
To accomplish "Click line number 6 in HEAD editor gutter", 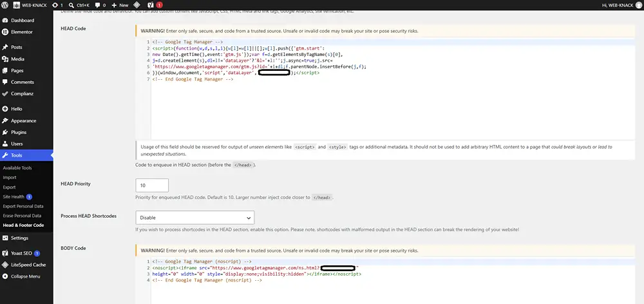I will (x=148, y=73).
